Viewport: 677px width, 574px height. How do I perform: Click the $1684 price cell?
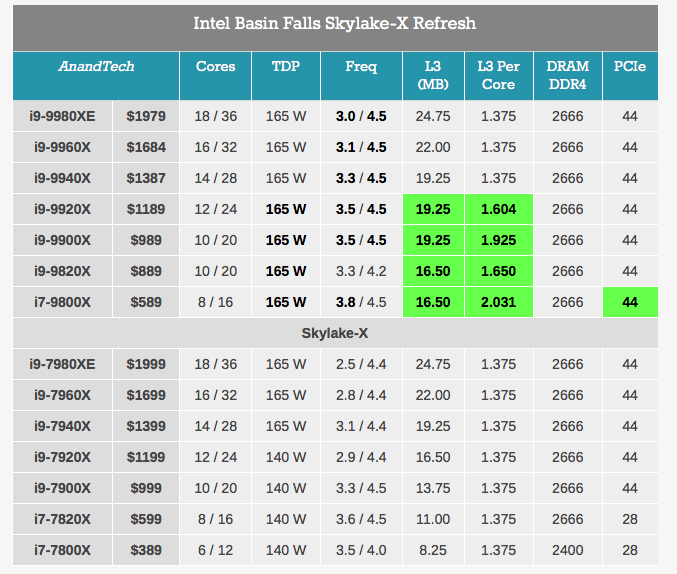pyautogui.click(x=146, y=147)
